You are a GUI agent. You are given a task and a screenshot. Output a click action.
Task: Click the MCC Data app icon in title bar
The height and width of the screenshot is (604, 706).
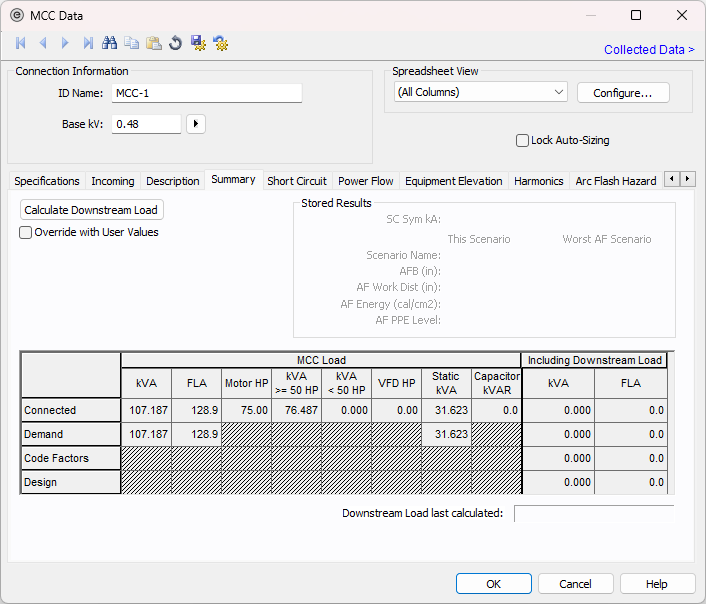pos(17,16)
